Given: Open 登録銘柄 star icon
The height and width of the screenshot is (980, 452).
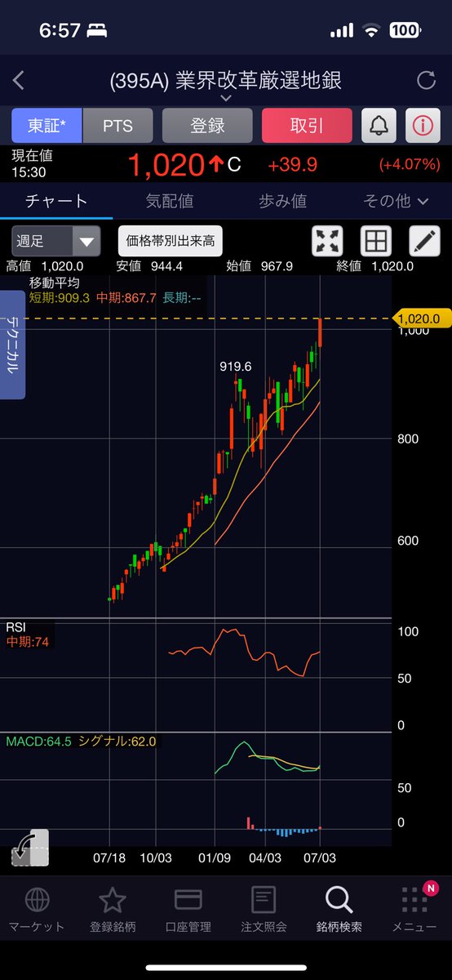Looking at the screenshot, I should point(112,900).
